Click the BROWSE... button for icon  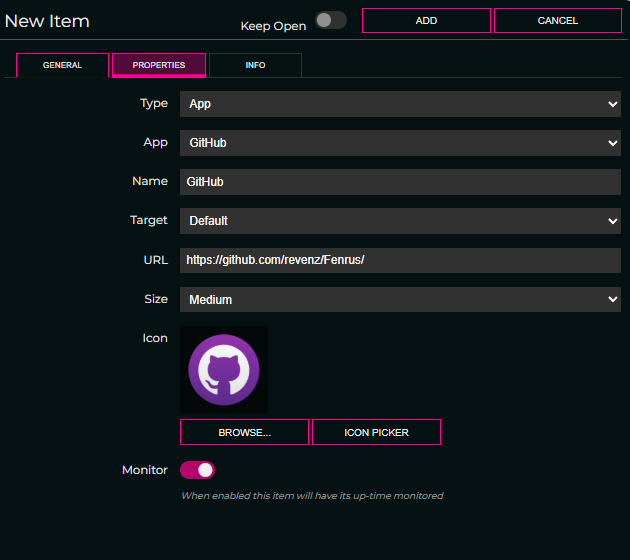click(x=244, y=432)
